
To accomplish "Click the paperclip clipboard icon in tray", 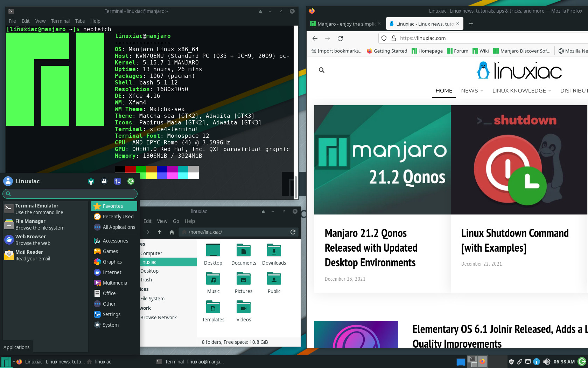I will tap(520, 362).
